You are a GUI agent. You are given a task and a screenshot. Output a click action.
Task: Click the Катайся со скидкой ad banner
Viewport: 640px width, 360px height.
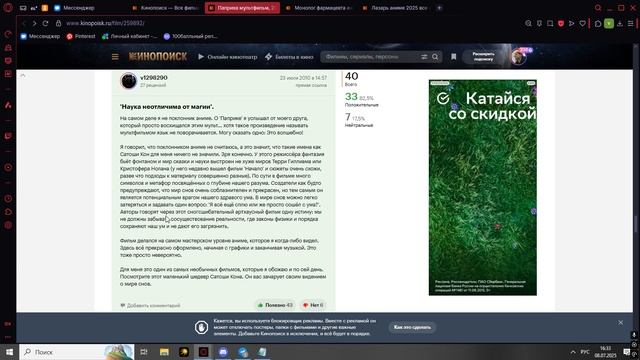coord(482,187)
